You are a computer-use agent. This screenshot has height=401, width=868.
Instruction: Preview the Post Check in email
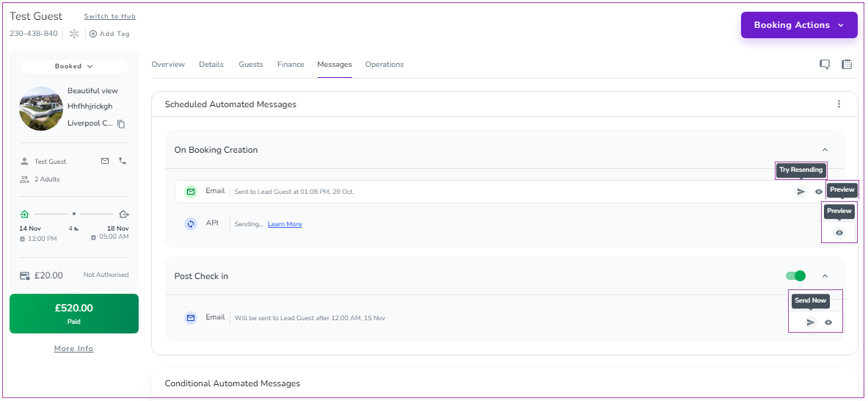coord(828,322)
